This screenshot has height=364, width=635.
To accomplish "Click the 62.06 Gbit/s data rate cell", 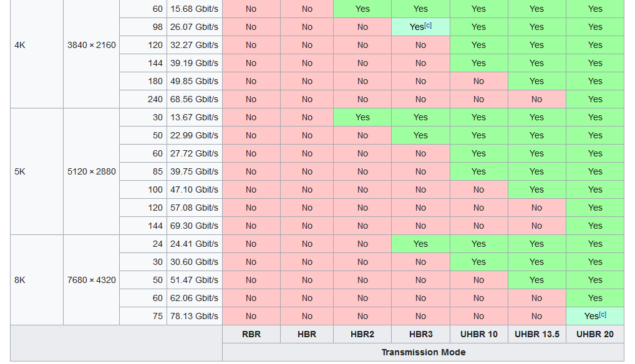I will point(195,298).
